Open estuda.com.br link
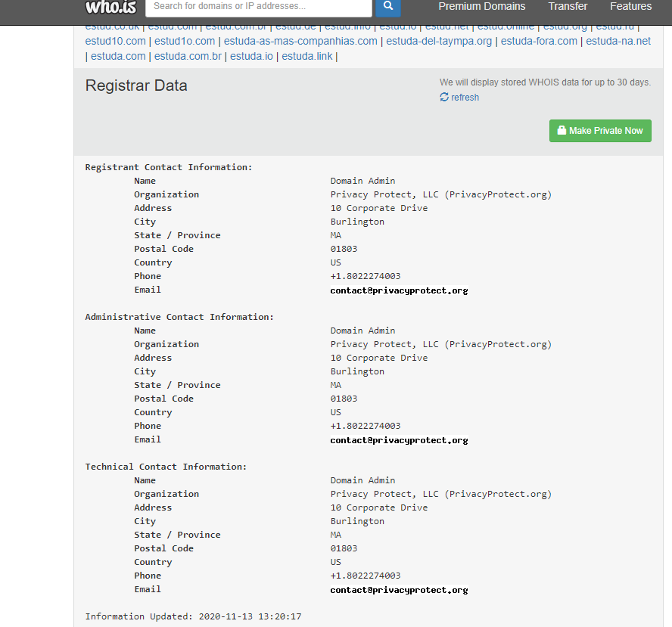The height and width of the screenshot is (627, 672). coord(188,57)
